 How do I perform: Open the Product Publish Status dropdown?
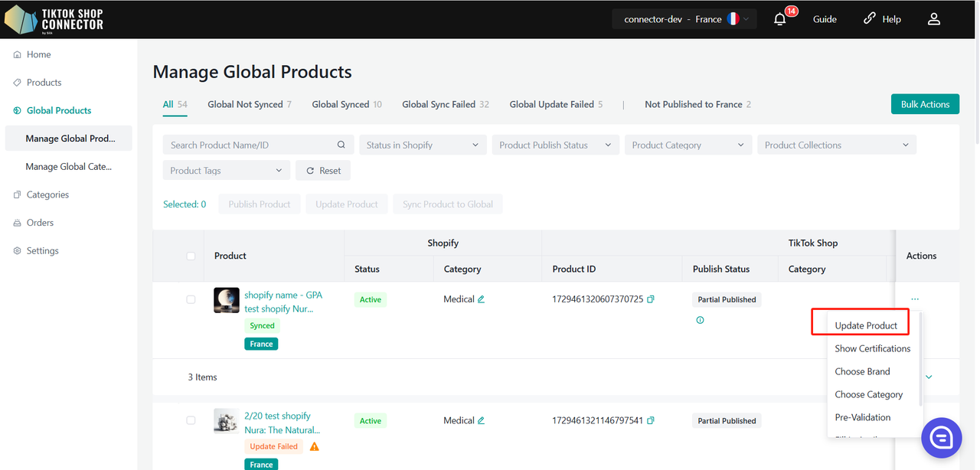pos(554,145)
